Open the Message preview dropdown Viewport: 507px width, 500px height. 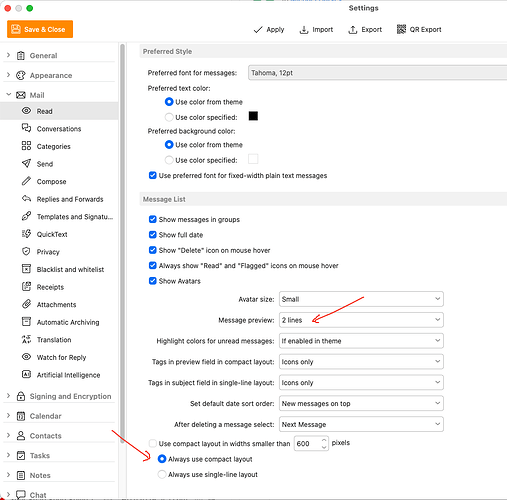pos(361,320)
